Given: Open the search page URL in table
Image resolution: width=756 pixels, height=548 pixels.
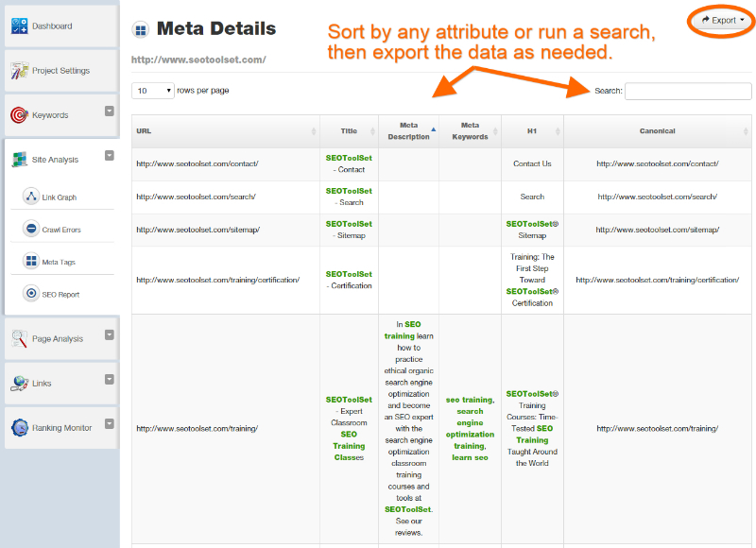Looking at the screenshot, I should tap(196, 197).
